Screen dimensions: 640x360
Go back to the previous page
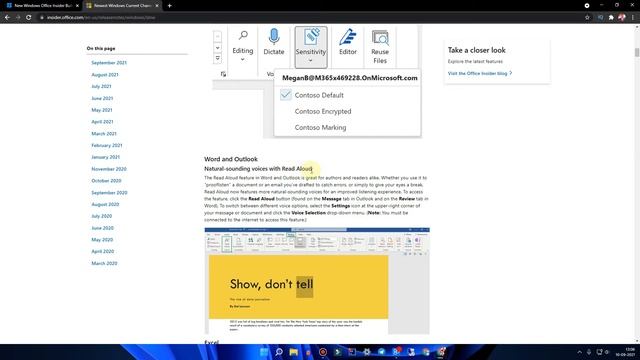coord(7,18)
